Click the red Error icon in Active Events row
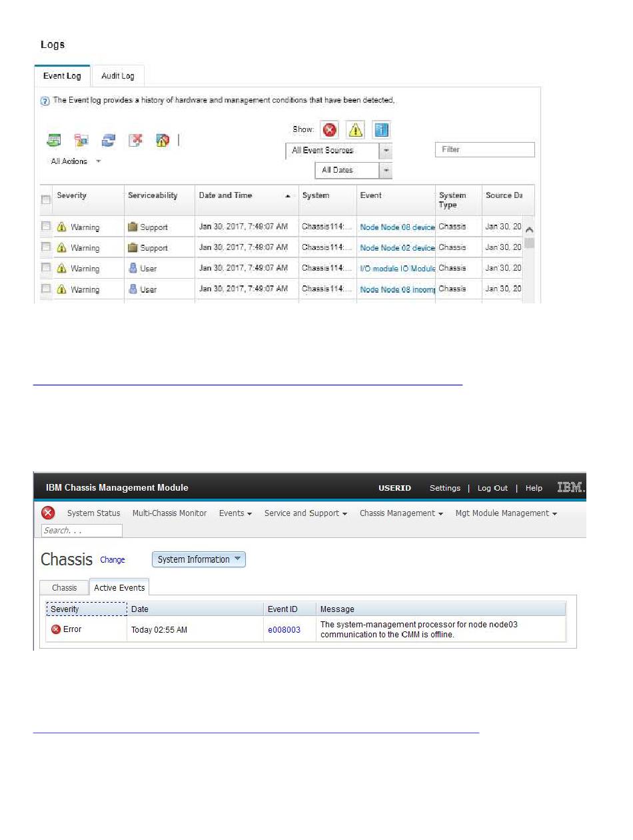Image resolution: width=633 pixels, height=840 pixels. pos(56,629)
